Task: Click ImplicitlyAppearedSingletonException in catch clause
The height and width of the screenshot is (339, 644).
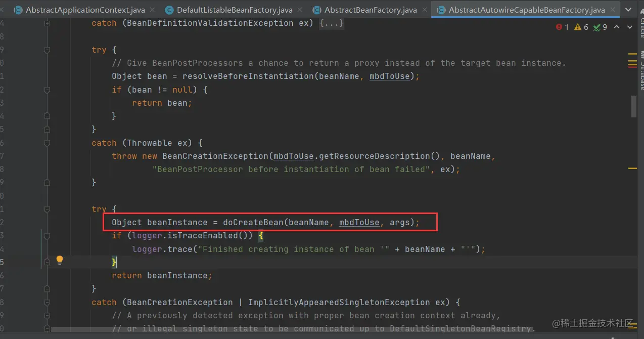Action: coord(339,302)
